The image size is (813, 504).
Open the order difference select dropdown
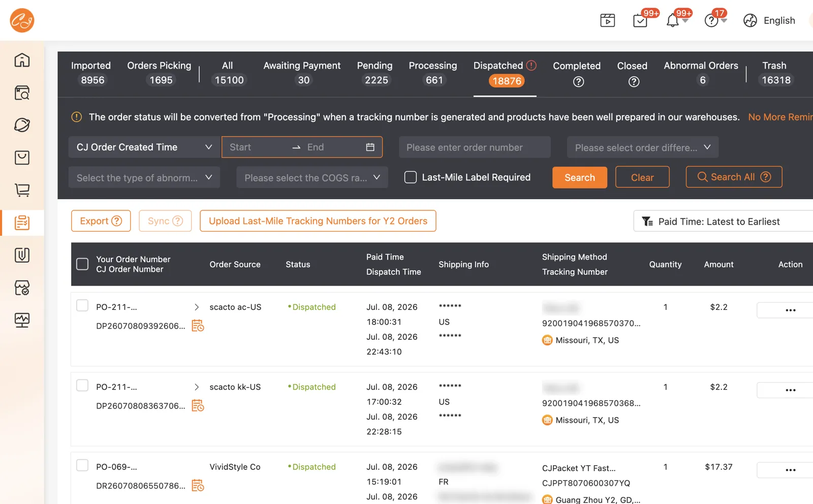[x=643, y=147]
